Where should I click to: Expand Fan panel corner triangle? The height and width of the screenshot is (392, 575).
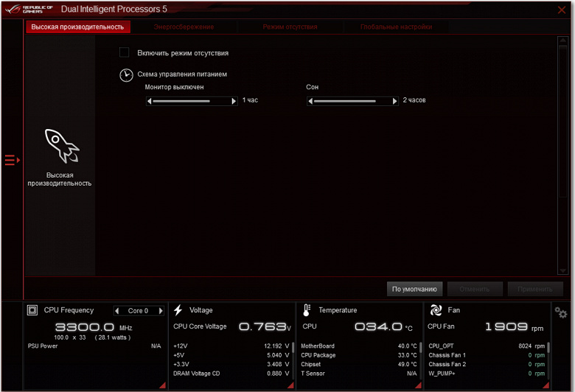pos(546,385)
